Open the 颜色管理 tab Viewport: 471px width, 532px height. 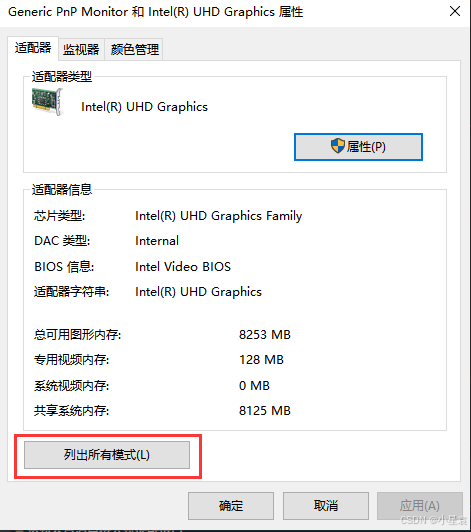[134, 50]
